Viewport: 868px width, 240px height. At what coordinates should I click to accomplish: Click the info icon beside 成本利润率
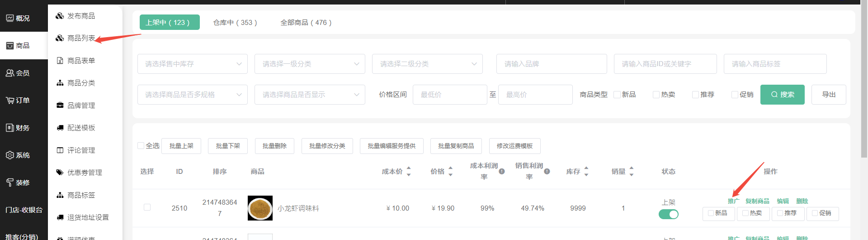(502, 172)
